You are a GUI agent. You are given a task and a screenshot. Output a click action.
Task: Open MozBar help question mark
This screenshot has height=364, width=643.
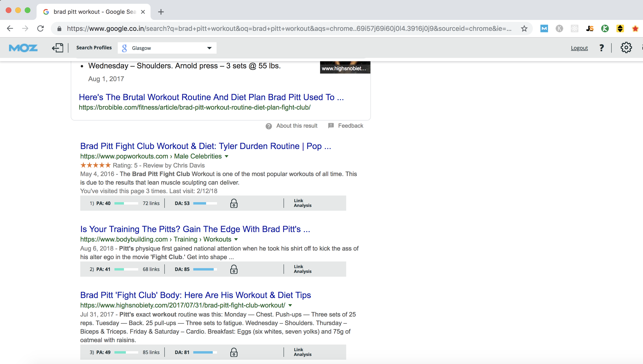click(601, 48)
